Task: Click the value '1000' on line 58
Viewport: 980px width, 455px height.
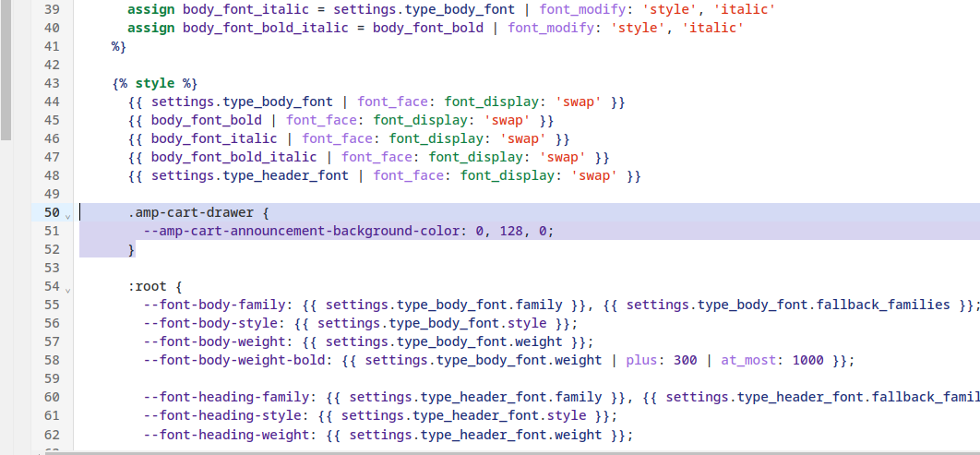Action: tap(807, 360)
